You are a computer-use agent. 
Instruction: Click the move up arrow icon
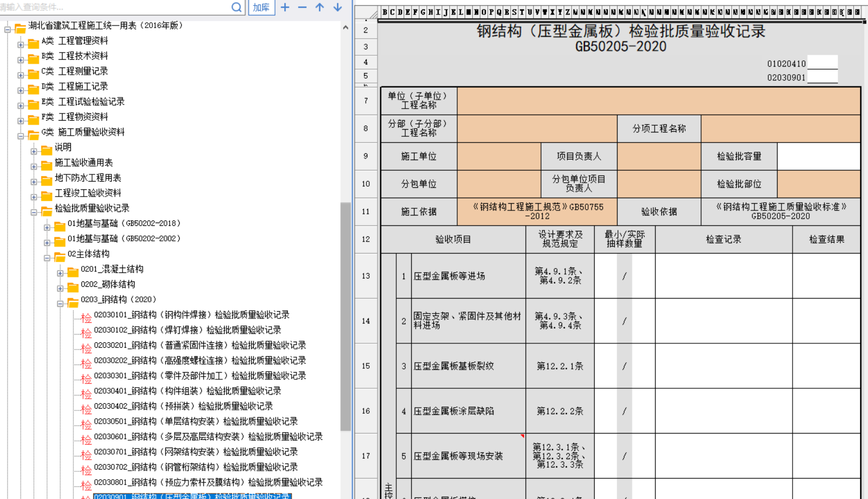(320, 7)
